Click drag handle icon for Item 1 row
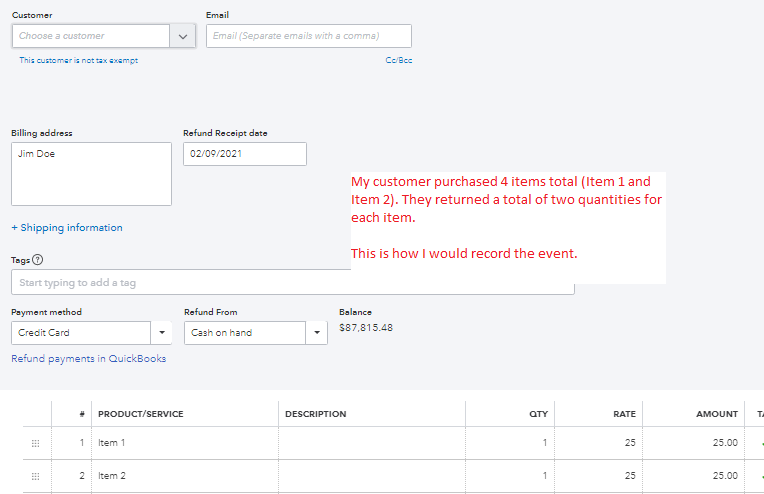Image resolution: width=764 pixels, height=494 pixels. [x=36, y=443]
